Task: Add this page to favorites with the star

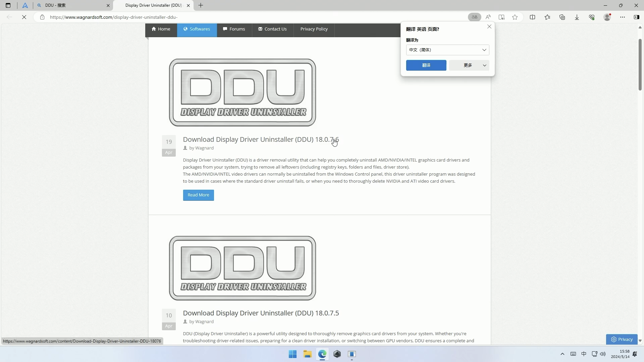Action: 515,17
